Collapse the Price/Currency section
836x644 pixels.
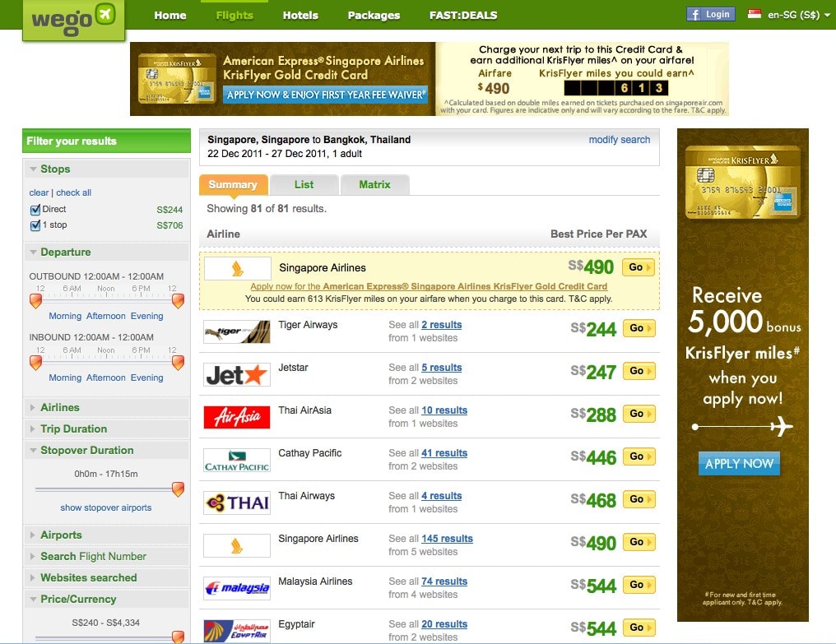(x=106, y=599)
